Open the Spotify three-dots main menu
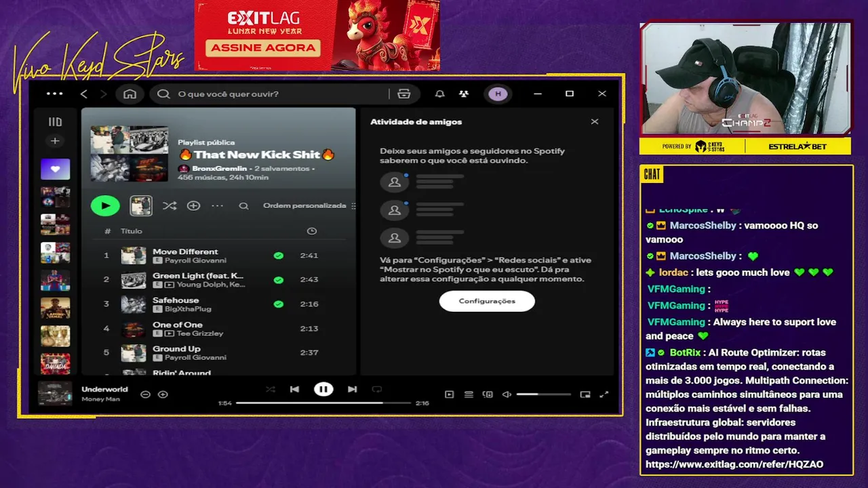 point(54,94)
